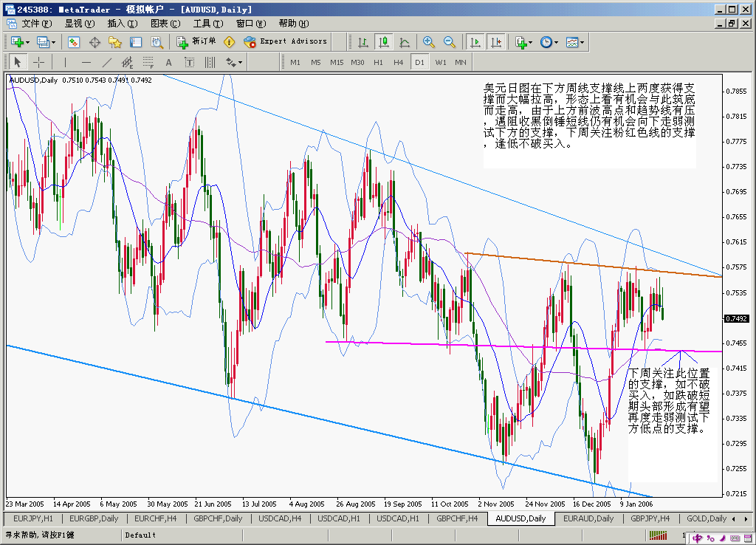756x545 pixels.
Task: Switch timeframe to M15
Action: (x=337, y=62)
